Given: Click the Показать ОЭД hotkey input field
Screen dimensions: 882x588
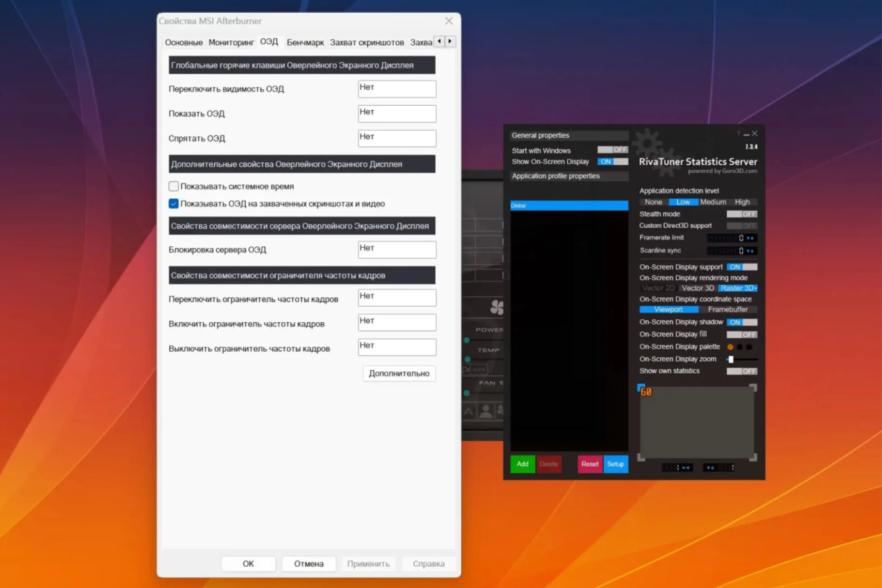Looking at the screenshot, I should point(397,114).
